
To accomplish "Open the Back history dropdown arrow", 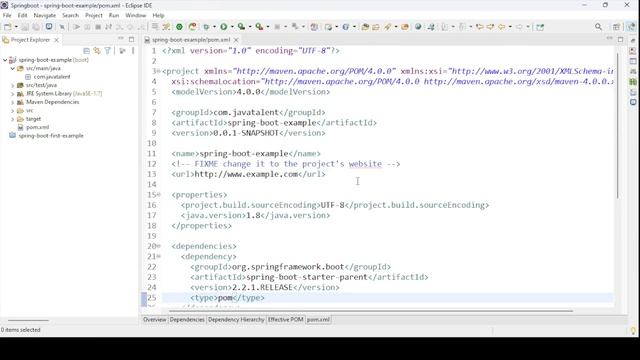I will 510,27.
